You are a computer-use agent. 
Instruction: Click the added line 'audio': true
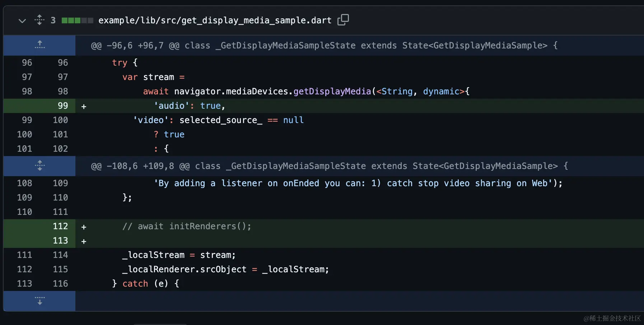(x=189, y=106)
